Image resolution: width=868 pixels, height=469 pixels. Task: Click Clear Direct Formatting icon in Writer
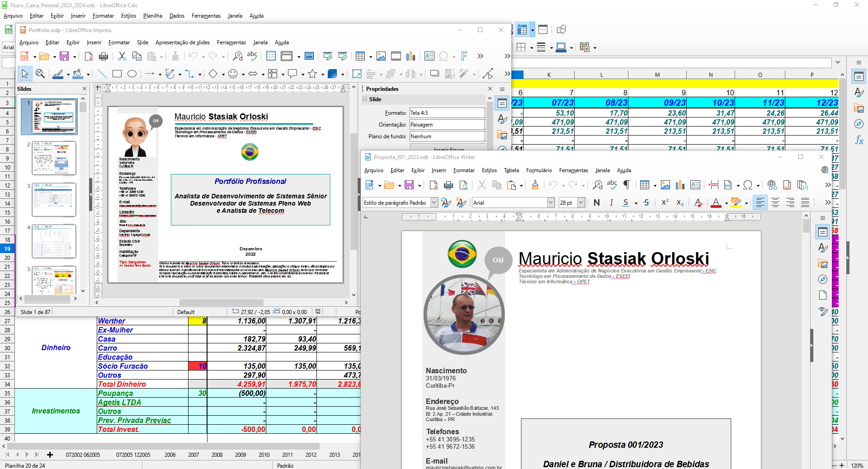698,203
